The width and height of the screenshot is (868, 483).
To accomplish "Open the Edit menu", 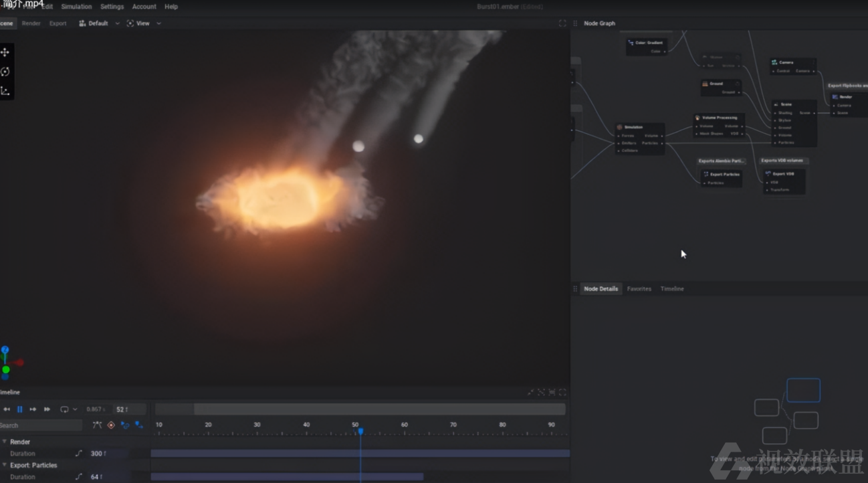I will click(x=47, y=7).
